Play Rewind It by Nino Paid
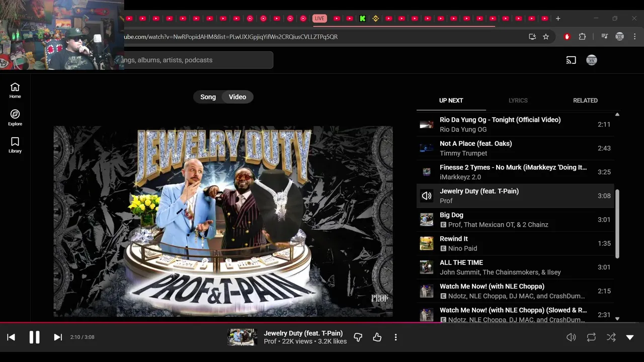The image size is (644, 362). (x=515, y=243)
